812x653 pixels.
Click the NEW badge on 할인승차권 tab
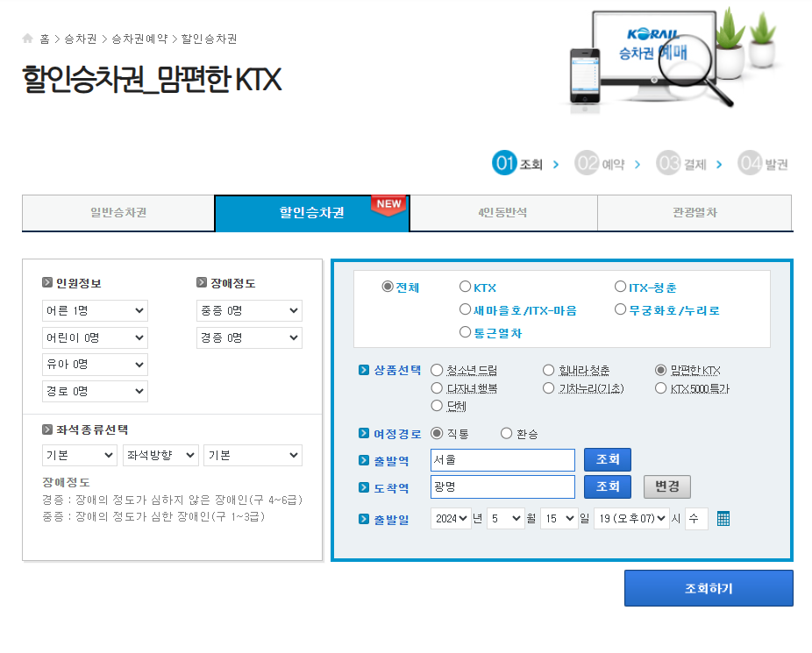[x=388, y=202]
